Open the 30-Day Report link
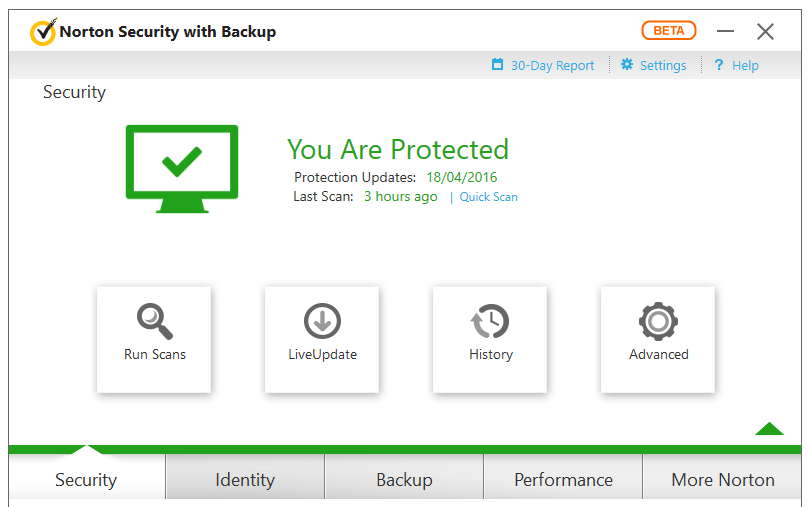 pyautogui.click(x=552, y=65)
